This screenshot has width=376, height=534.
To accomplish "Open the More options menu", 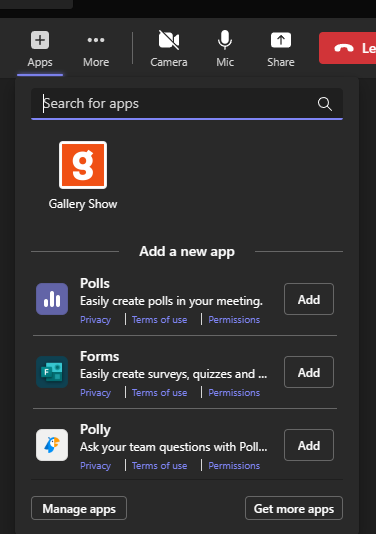I will pyautogui.click(x=96, y=49).
